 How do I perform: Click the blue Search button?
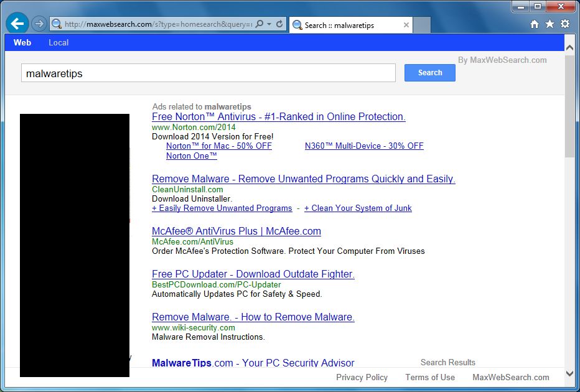[430, 72]
